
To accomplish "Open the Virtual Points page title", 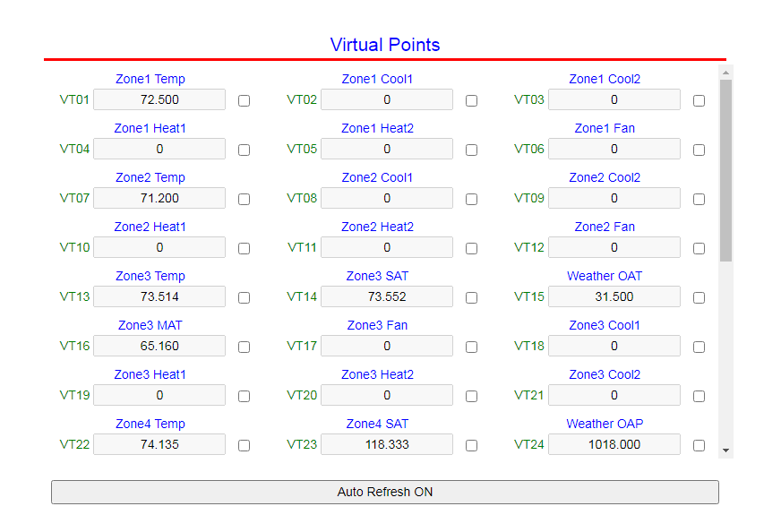I will [385, 45].
